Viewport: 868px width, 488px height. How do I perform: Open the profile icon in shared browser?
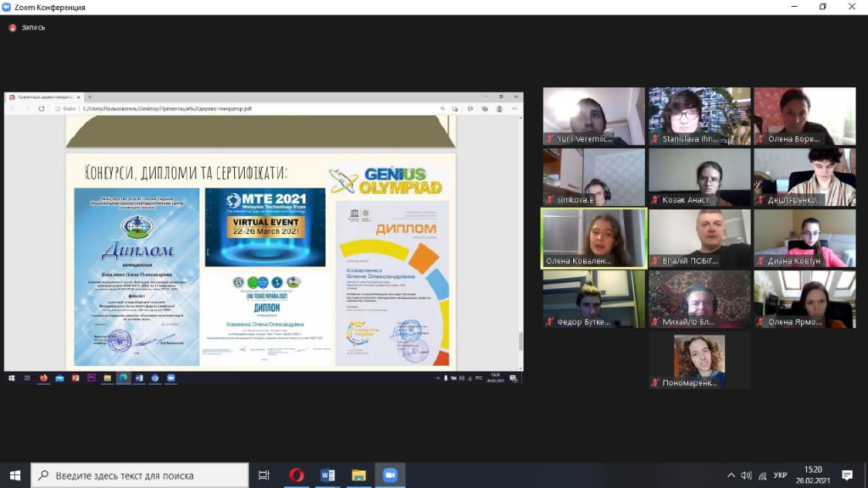tap(499, 109)
